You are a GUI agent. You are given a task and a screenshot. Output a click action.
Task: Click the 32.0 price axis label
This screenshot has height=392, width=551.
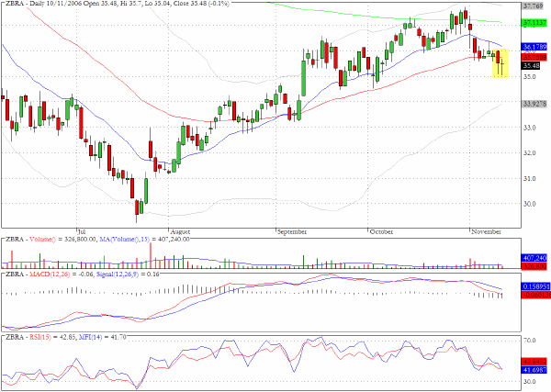pyautogui.click(x=530, y=153)
